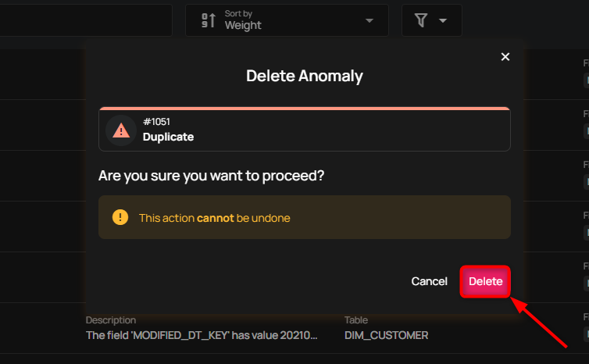Click the search input field behind dialog
The width and height of the screenshot is (589, 364).
point(86,20)
